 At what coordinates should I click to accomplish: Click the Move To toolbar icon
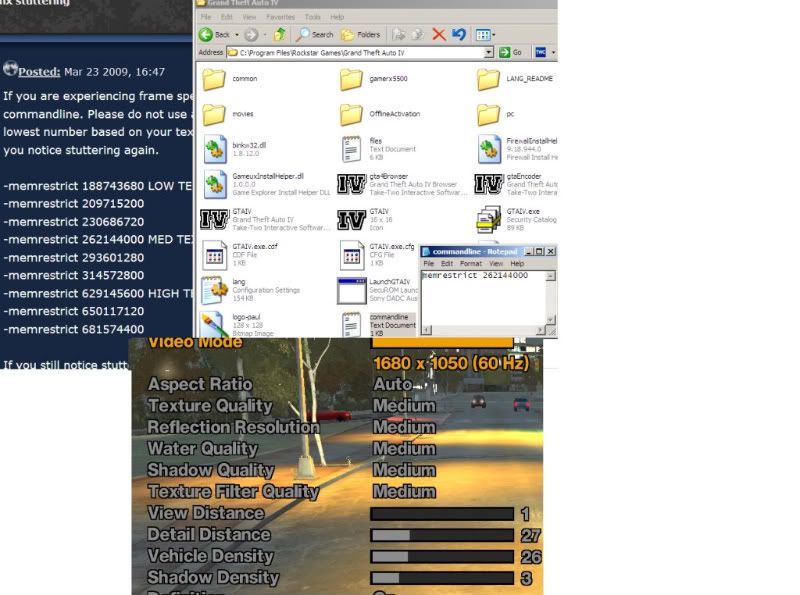(398, 35)
